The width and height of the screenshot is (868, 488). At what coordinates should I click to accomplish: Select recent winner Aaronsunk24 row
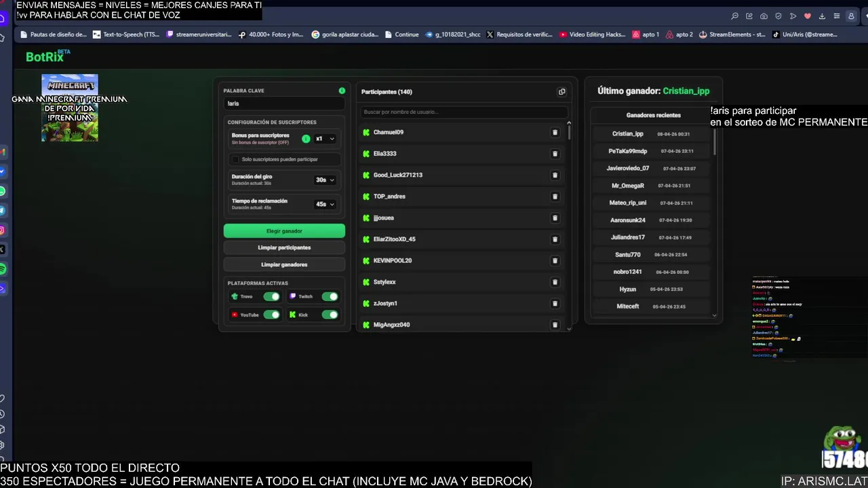coord(652,220)
